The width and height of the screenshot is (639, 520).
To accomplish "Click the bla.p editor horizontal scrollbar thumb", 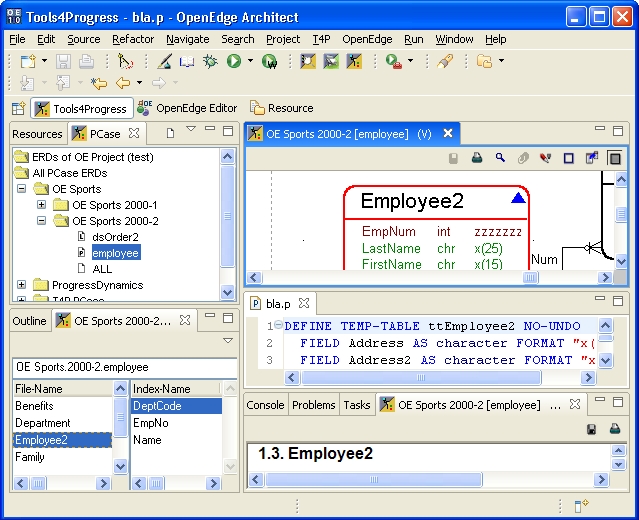I will pos(421,378).
